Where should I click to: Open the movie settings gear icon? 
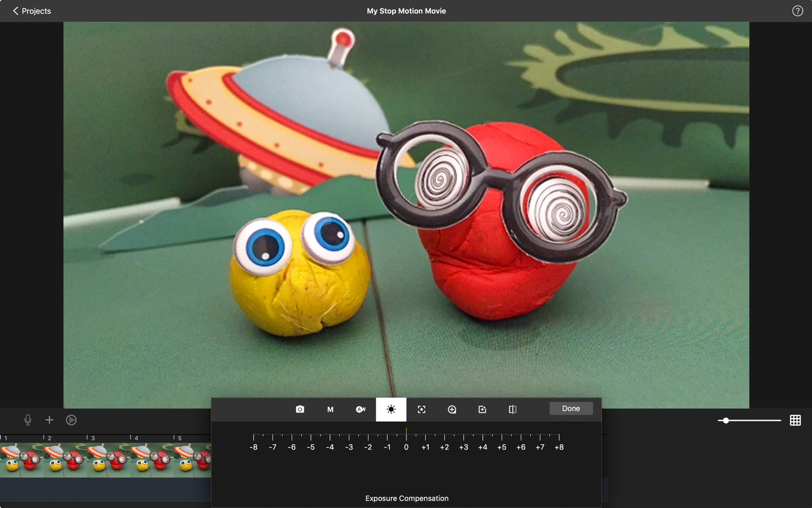[72, 420]
